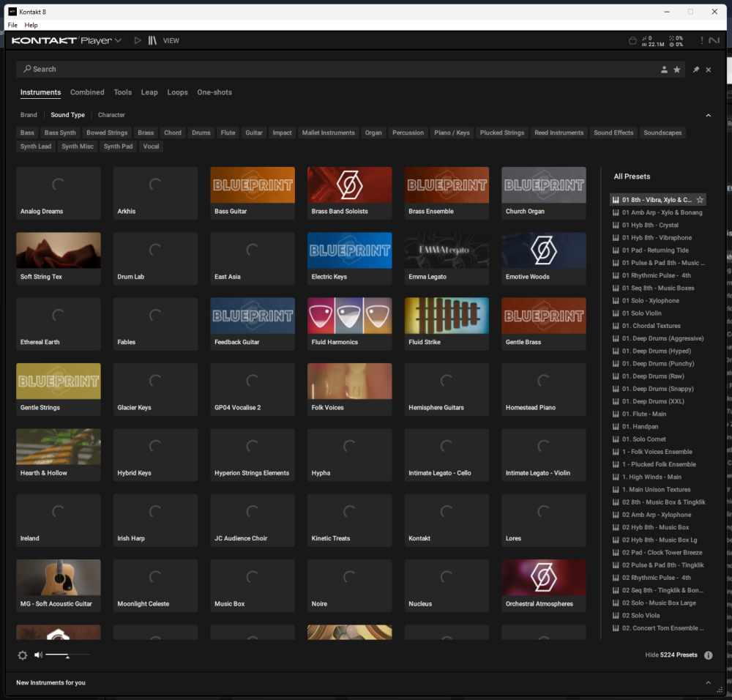Select the Fluid Harmonics instrument
This screenshot has width=732, height=700.
tap(350, 324)
